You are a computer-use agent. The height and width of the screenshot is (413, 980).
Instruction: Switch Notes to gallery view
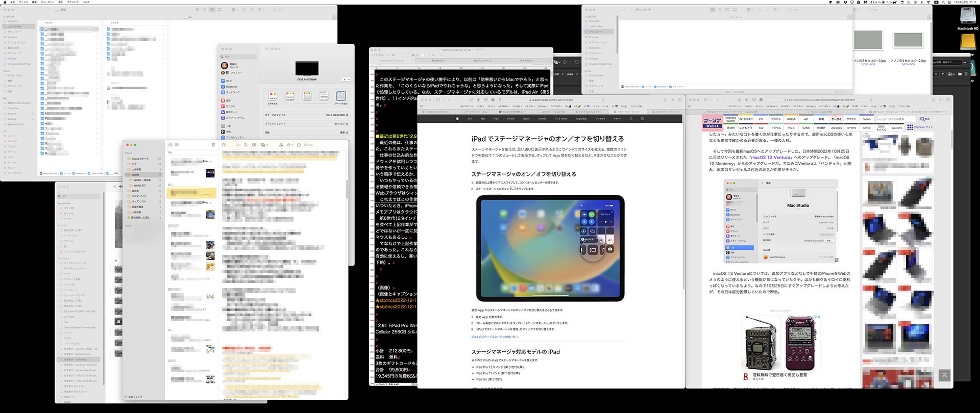coord(177,145)
